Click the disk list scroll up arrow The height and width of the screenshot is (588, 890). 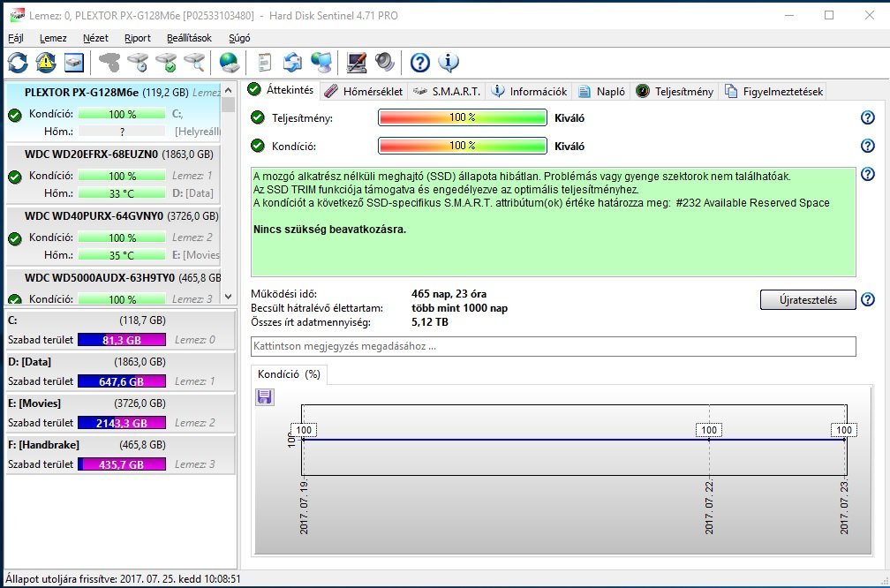point(228,90)
